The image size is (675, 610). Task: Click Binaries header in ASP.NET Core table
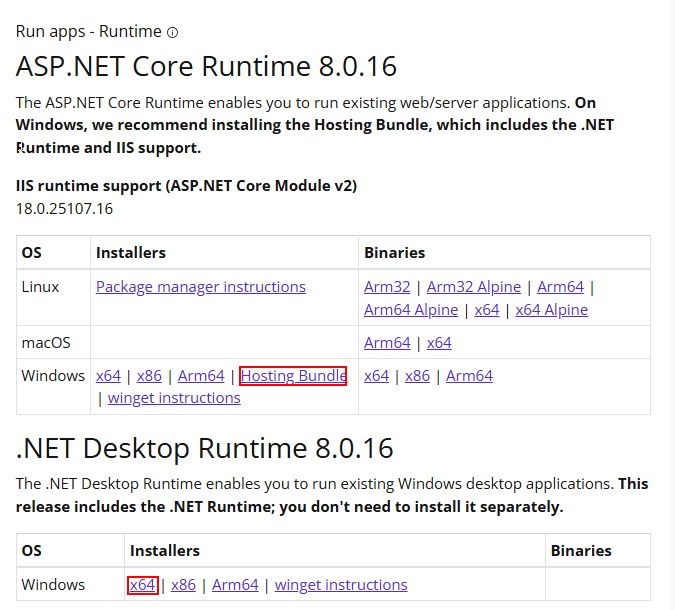394,253
